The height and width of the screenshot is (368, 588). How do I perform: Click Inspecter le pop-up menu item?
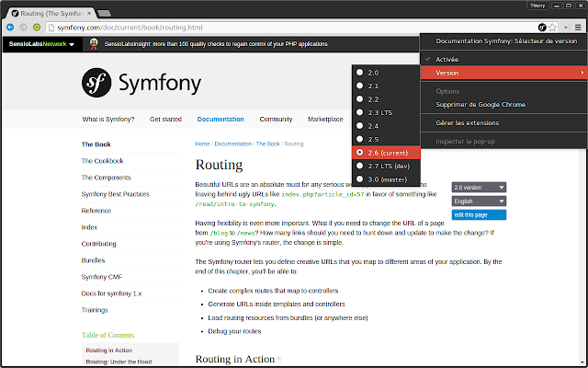[503, 141]
